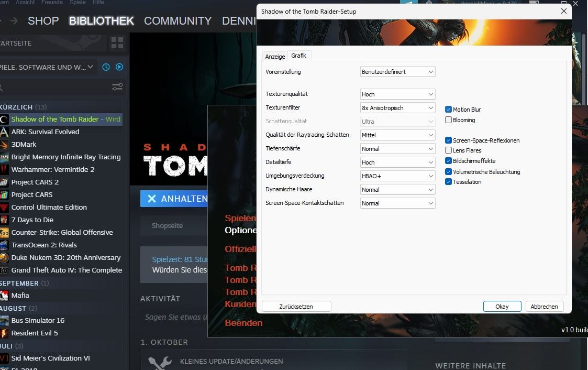Close the Shadow of the Tomb Raider-Setup dialog
Viewport: 588px width, 370px height.
[563, 11]
